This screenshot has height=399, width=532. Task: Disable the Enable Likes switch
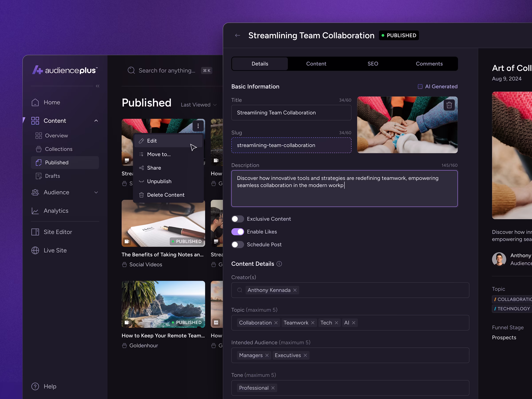tap(238, 232)
